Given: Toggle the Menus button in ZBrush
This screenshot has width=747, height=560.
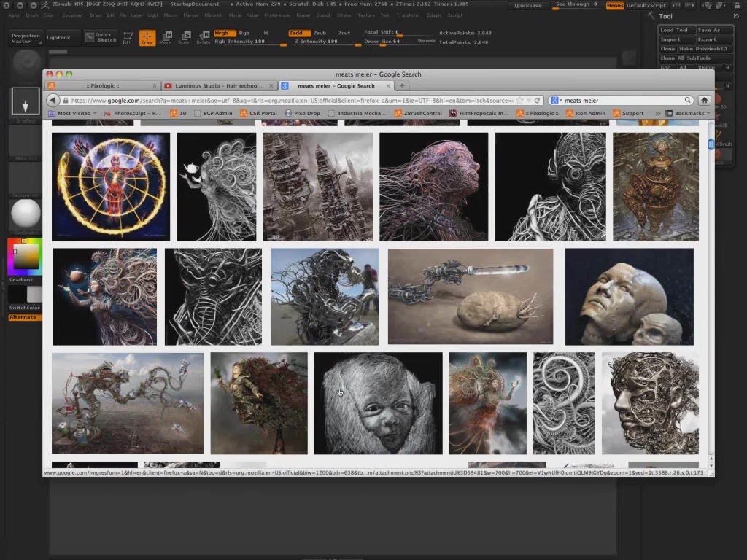Looking at the screenshot, I should coord(614,5).
